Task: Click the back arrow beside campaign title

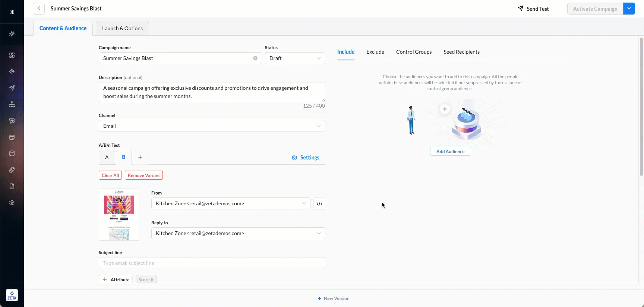Action: pos(39,9)
